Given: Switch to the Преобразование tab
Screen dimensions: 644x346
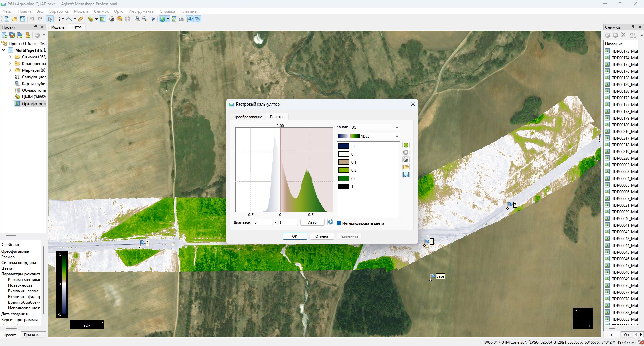Looking at the screenshot, I should 248,117.
